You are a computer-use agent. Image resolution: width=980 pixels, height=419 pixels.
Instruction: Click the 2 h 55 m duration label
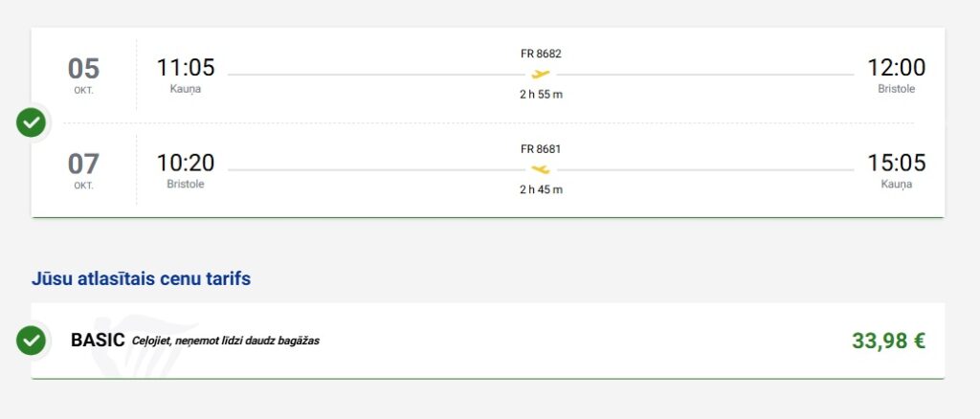pyautogui.click(x=541, y=95)
